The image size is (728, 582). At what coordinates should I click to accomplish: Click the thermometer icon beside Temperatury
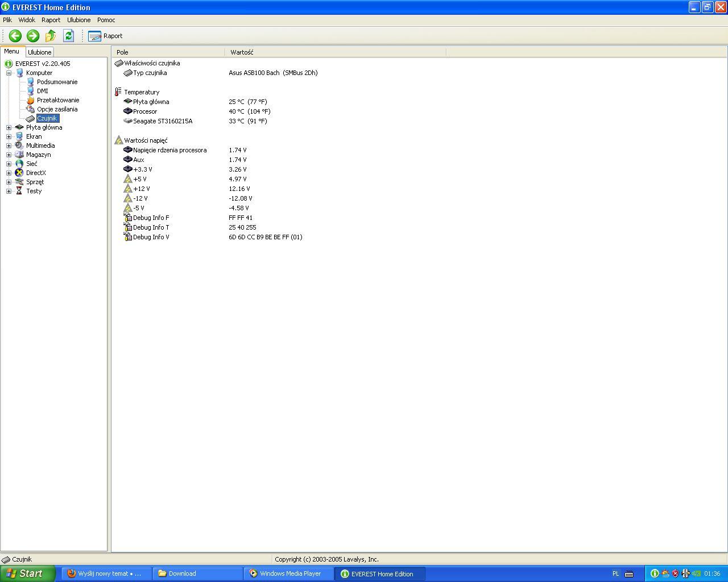coord(118,92)
